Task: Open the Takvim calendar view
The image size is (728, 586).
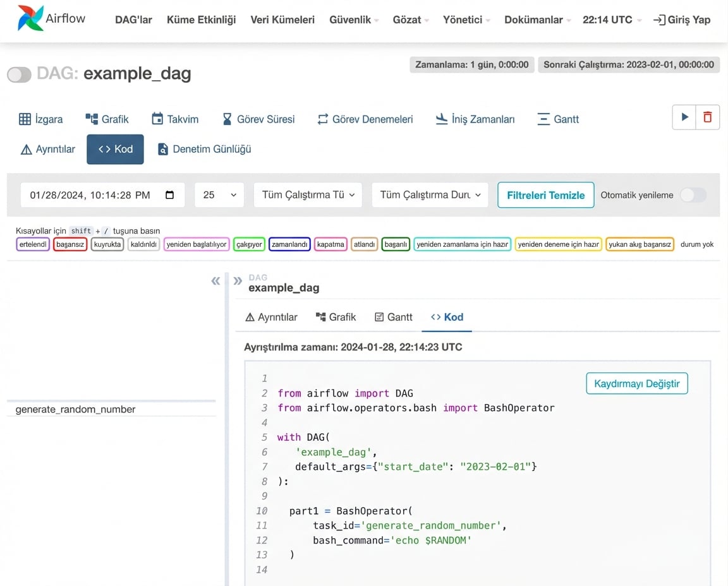Action: [x=175, y=119]
